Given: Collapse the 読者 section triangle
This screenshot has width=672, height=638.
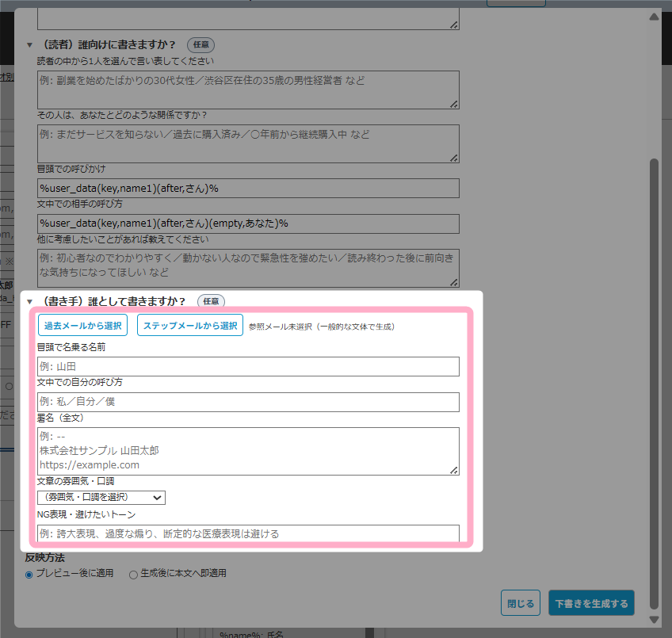Looking at the screenshot, I should tap(30, 45).
